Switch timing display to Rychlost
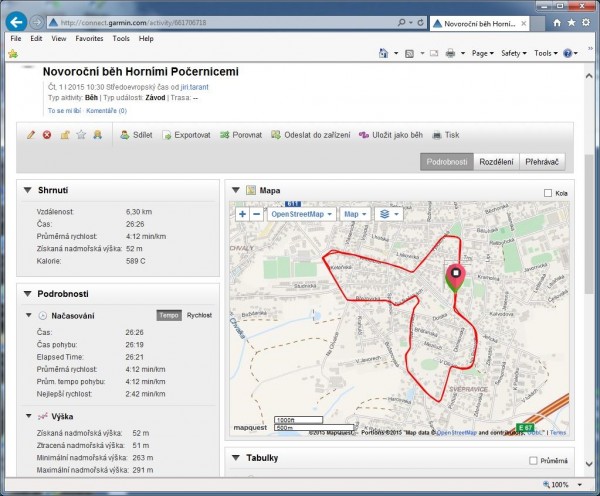The image size is (600, 496). [199, 315]
